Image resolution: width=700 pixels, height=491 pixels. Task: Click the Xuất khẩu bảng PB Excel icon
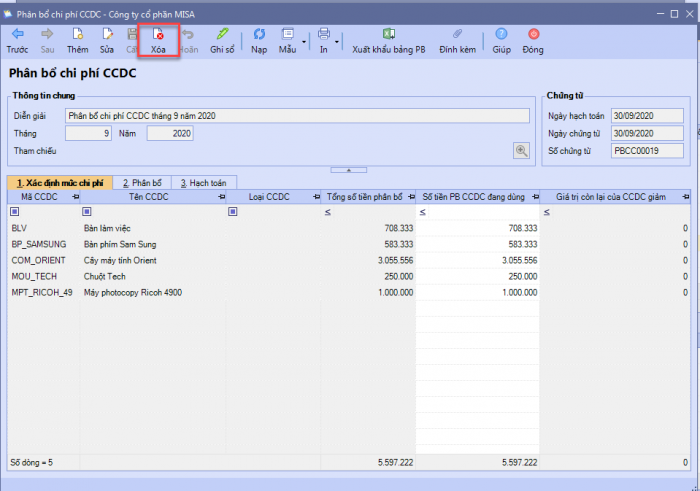(388, 35)
